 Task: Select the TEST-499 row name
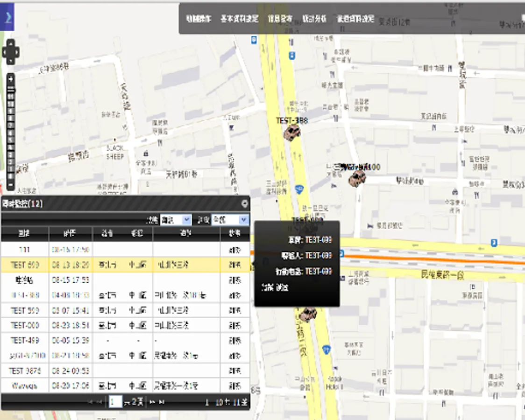[x=25, y=340]
